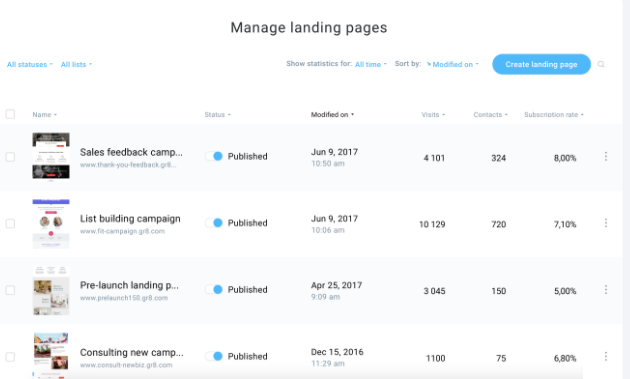Tick the select-all checkbox in header

(x=10, y=114)
